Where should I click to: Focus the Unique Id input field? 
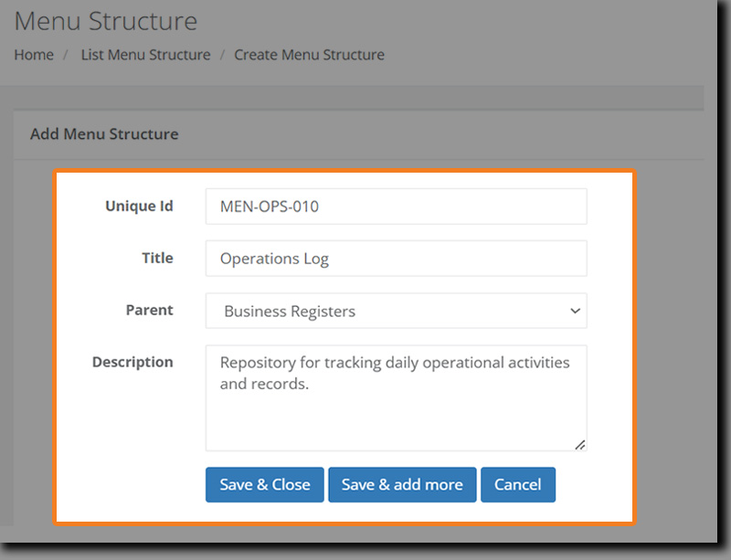[396, 206]
